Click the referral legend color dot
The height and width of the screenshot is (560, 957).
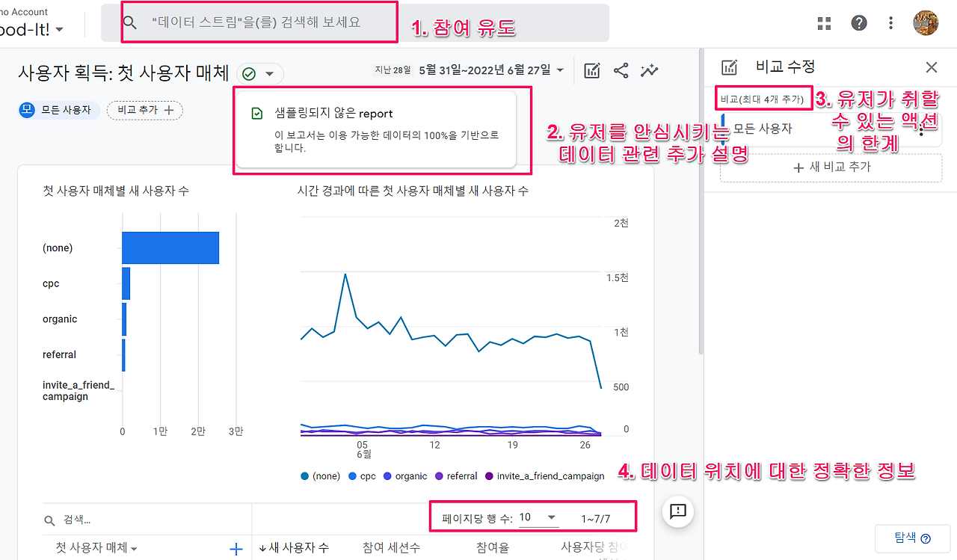pyautogui.click(x=440, y=476)
